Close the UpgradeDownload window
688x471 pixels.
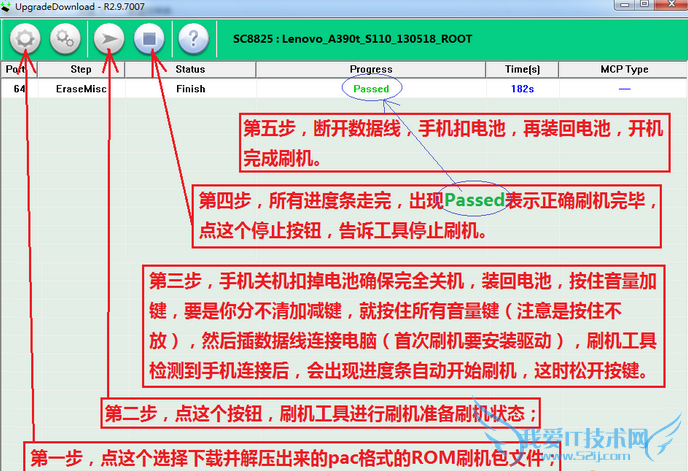coord(671,4)
